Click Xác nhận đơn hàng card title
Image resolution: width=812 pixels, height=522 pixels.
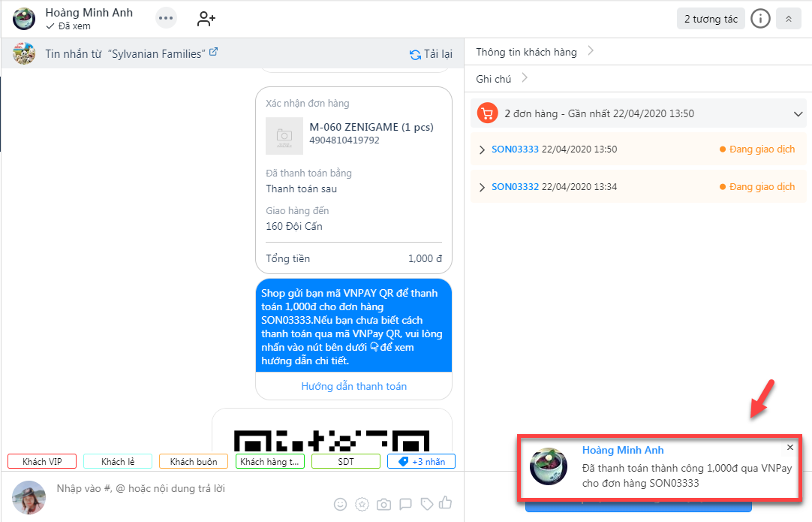pyautogui.click(x=308, y=103)
